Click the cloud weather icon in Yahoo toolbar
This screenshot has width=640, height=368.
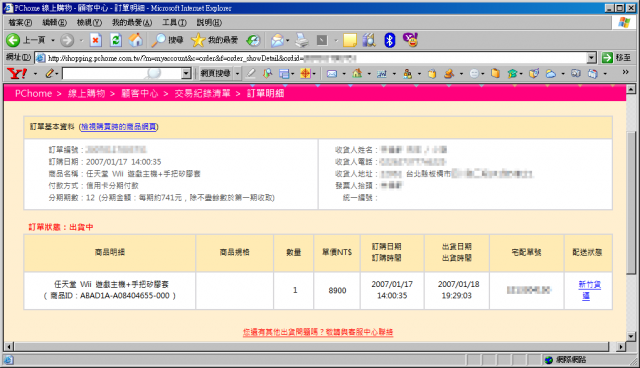point(551,73)
